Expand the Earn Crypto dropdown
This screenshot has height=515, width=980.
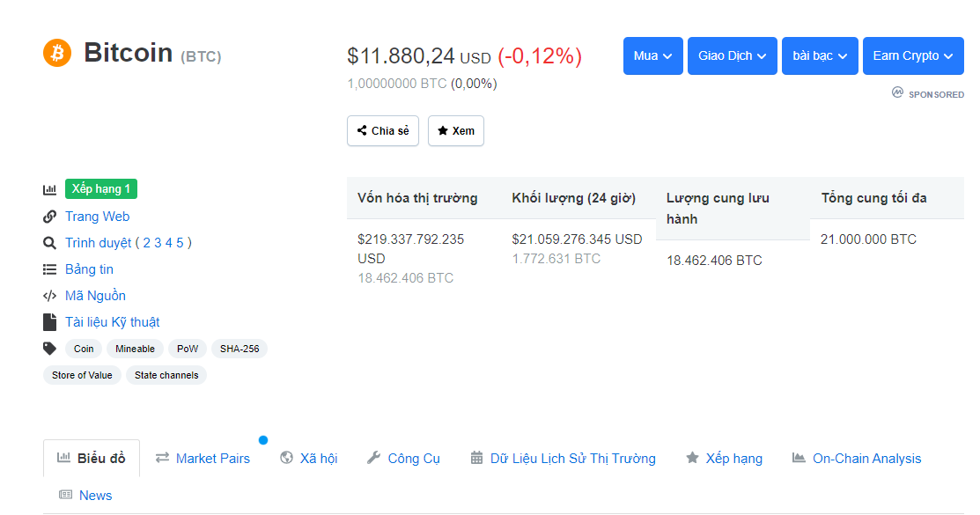point(913,55)
